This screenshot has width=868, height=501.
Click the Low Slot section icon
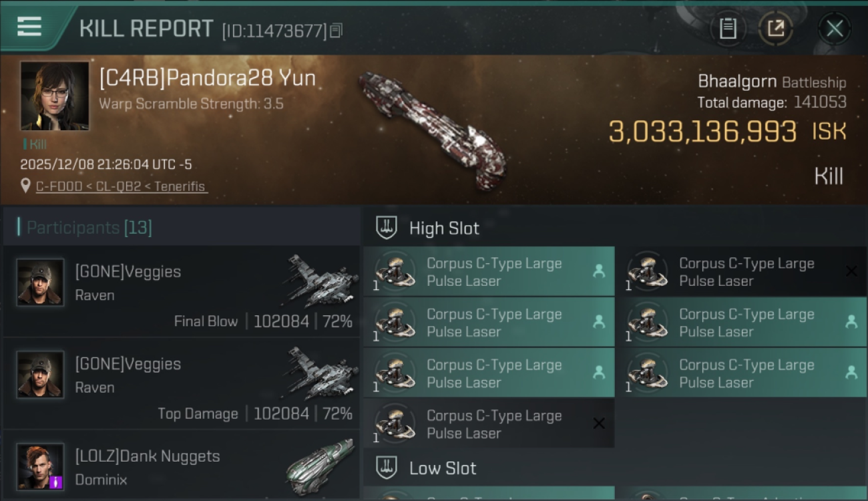tap(387, 468)
